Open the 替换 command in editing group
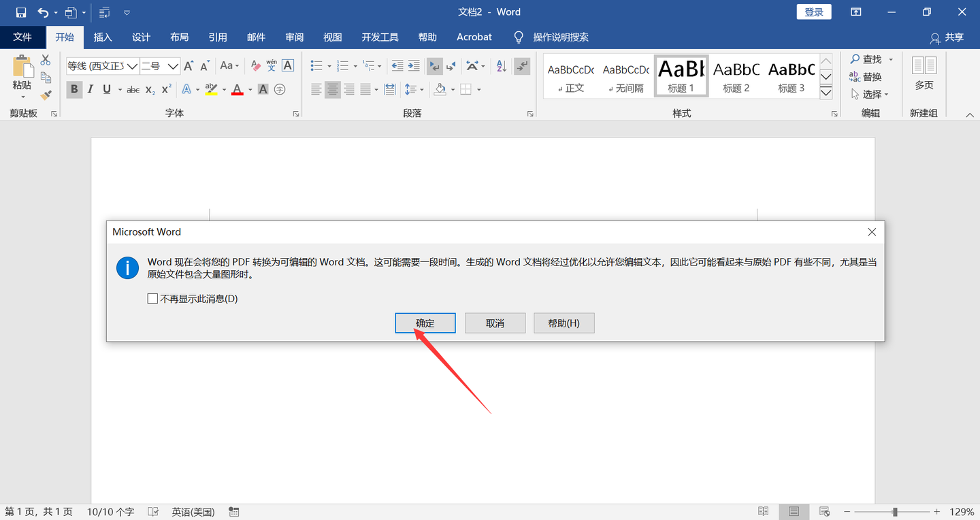The width and height of the screenshot is (980, 520). click(x=870, y=76)
